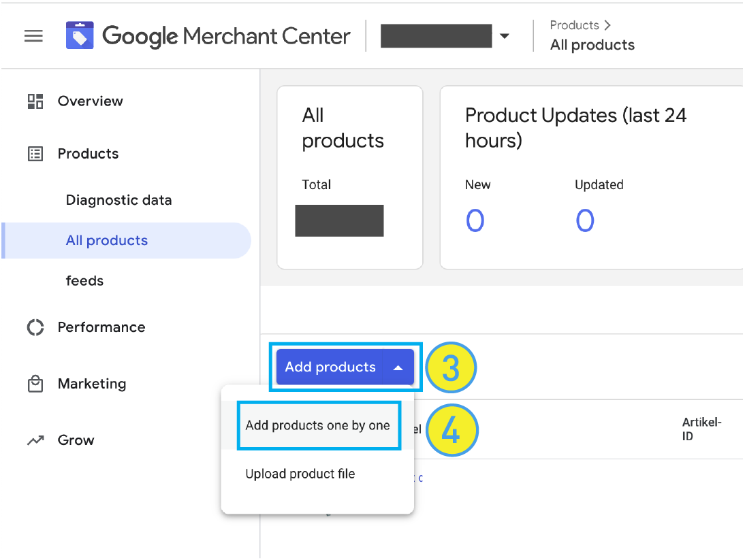Image resolution: width=745 pixels, height=560 pixels.
Task: Click the Performance donut icon
Action: point(35,327)
